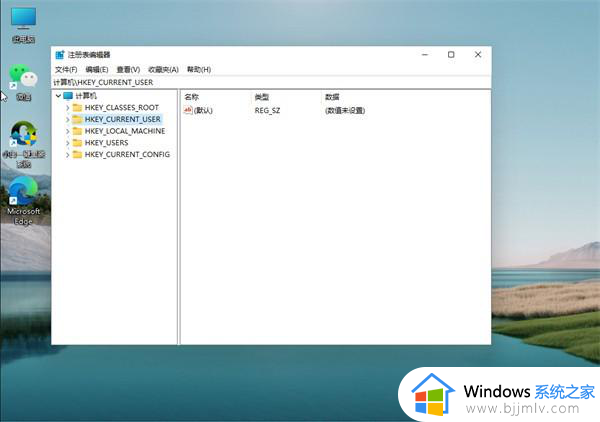Minimize the Registry Editor window

pyautogui.click(x=425, y=55)
